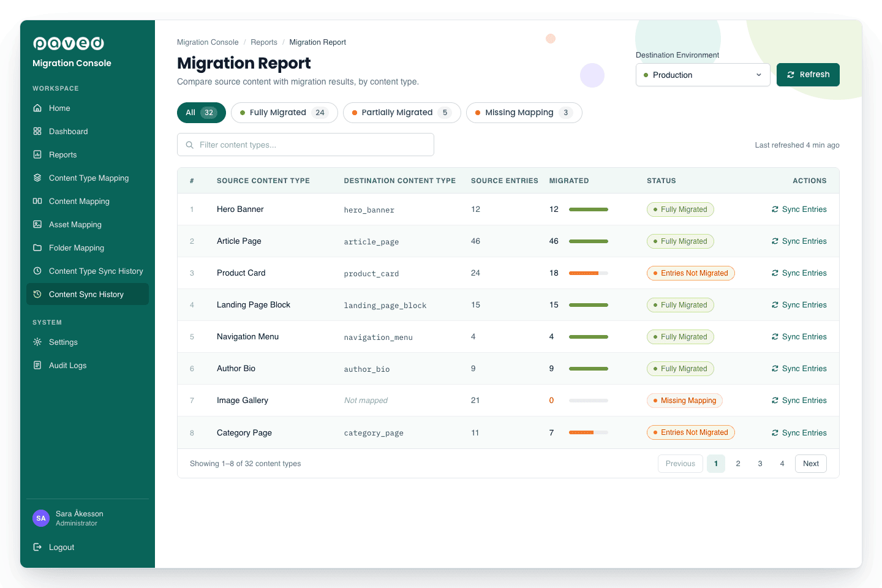Click the Settings gear icon
This screenshot has width=882, height=588.
pyautogui.click(x=37, y=342)
